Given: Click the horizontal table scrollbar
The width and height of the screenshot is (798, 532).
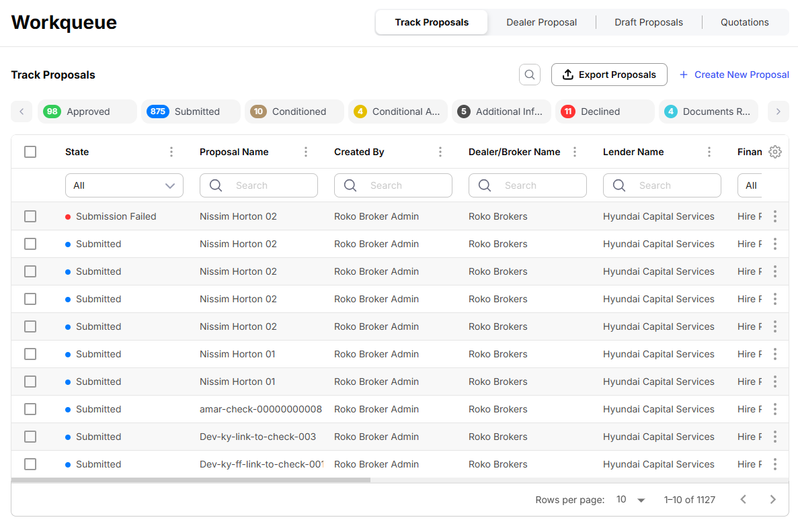Looking at the screenshot, I should tap(191, 480).
